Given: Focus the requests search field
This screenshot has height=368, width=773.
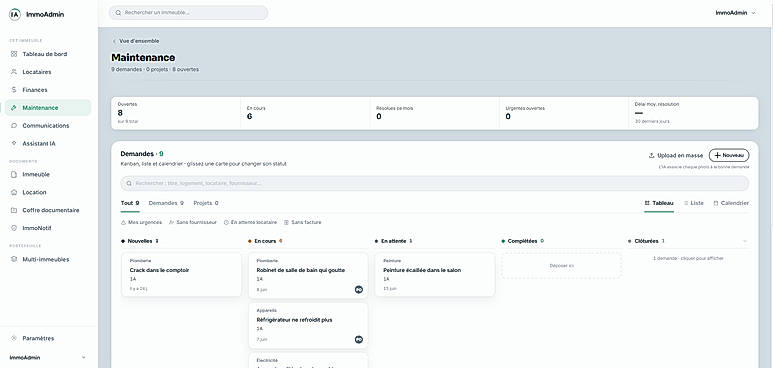Looking at the screenshot, I should 435,183.
